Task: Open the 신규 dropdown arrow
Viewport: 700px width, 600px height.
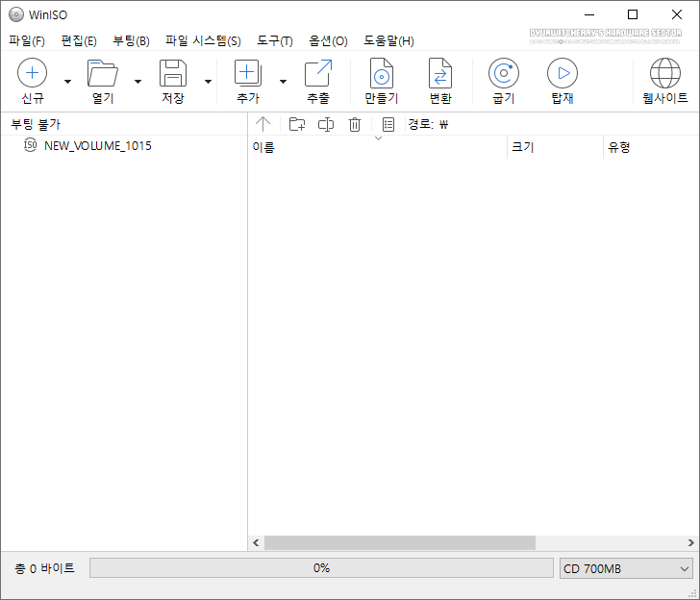Action: pyautogui.click(x=68, y=81)
